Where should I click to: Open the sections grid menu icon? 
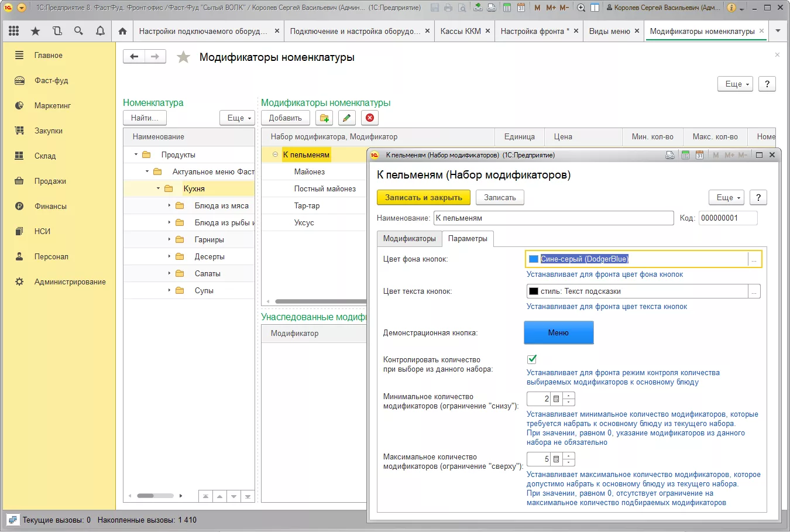(14, 31)
